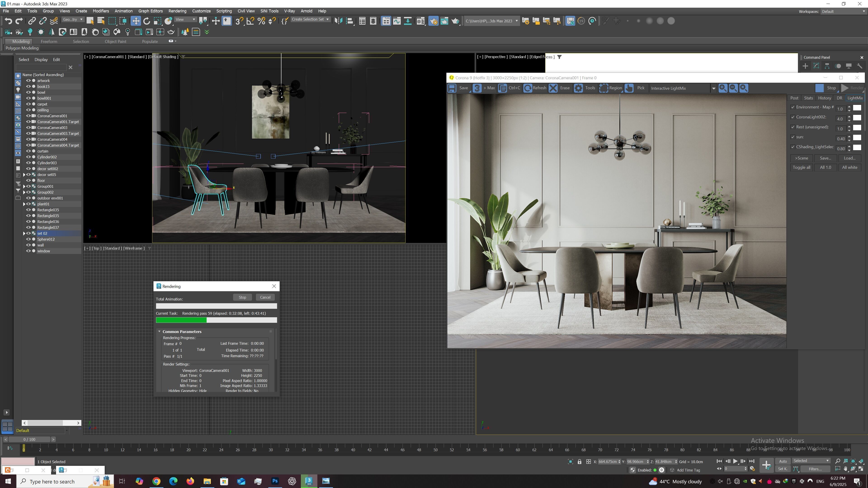Toggle Environment - Map LightMix checkbox

pyautogui.click(x=793, y=107)
